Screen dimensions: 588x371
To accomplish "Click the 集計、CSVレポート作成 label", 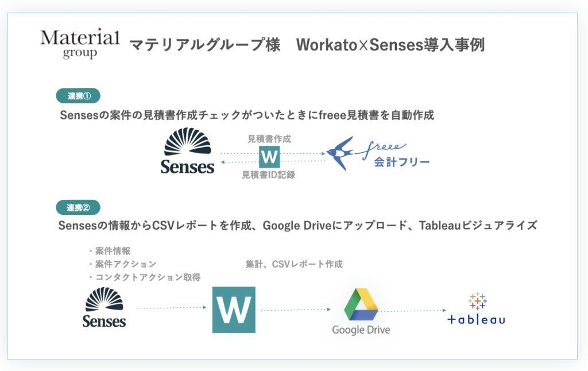I will [294, 264].
